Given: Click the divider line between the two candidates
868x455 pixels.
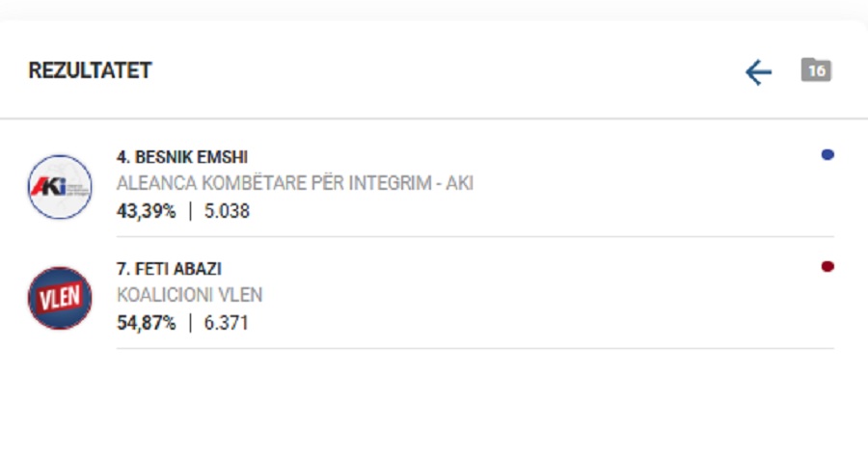Looking at the screenshot, I should 475,237.
